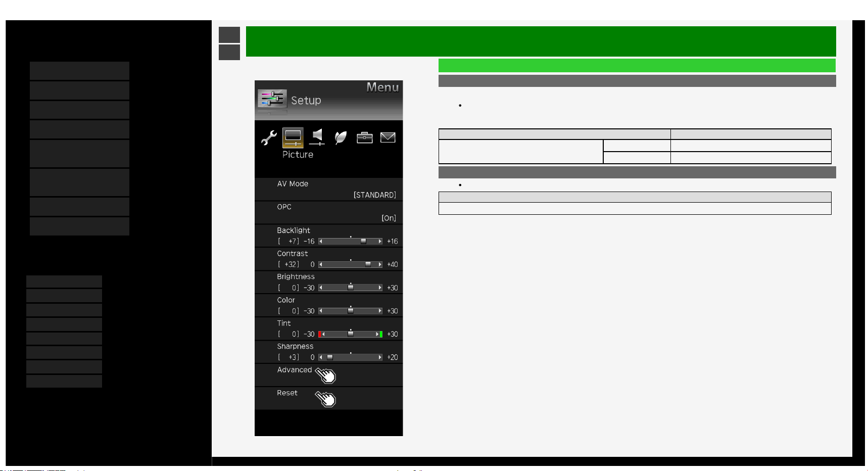The width and height of the screenshot is (868, 471).
Task: Click the Contrast +32 value
Action: [288, 265]
